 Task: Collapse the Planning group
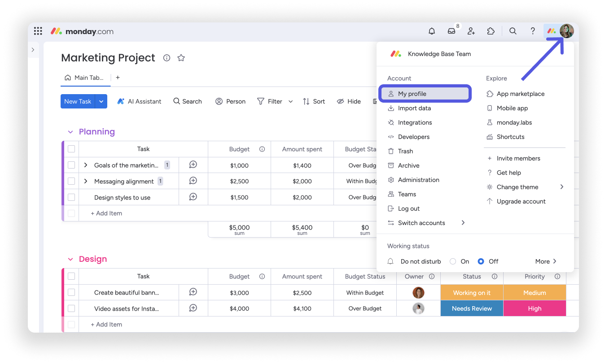point(70,132)
